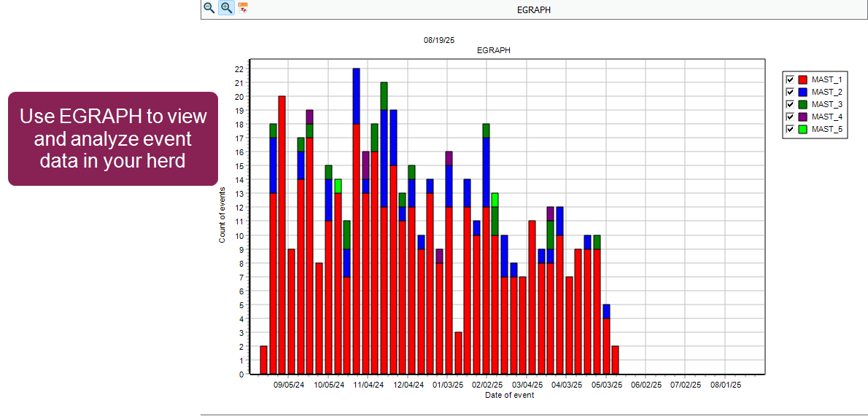Click the 'Date of event' axis label
The image size is (868, 416).
(509, 396)
